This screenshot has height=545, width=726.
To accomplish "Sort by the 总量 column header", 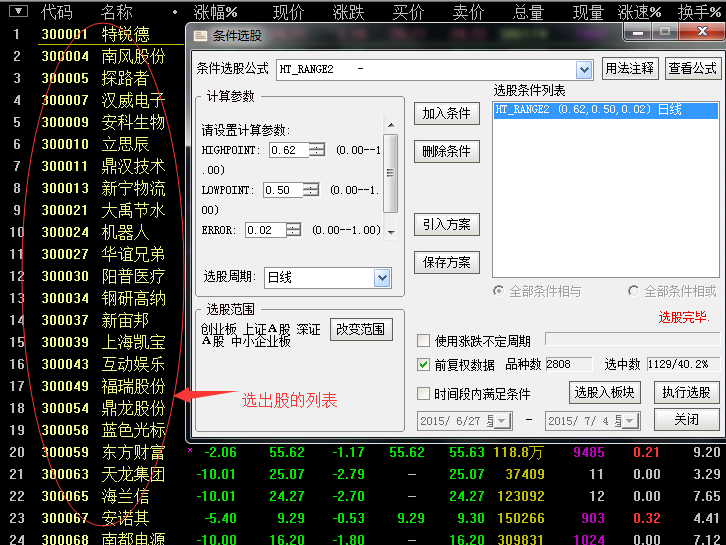I will 528,12.
